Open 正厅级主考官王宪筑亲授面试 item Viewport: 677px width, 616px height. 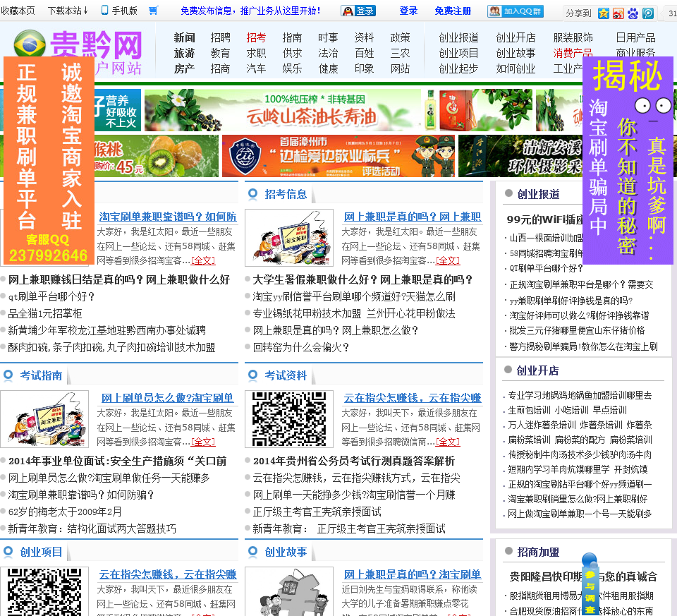tap(317, 512)
